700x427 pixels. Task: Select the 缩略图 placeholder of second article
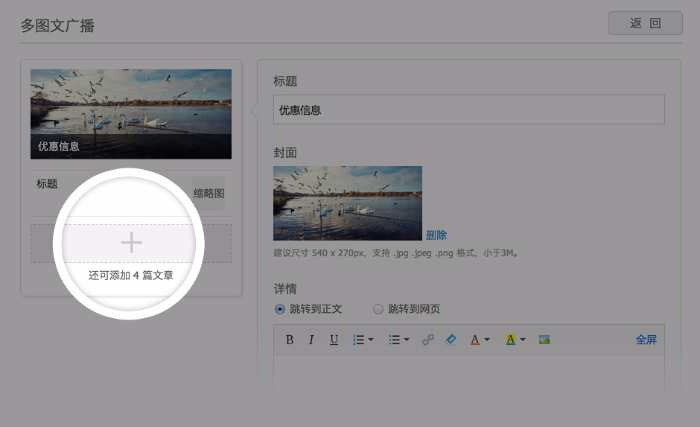tap(209, 193)
